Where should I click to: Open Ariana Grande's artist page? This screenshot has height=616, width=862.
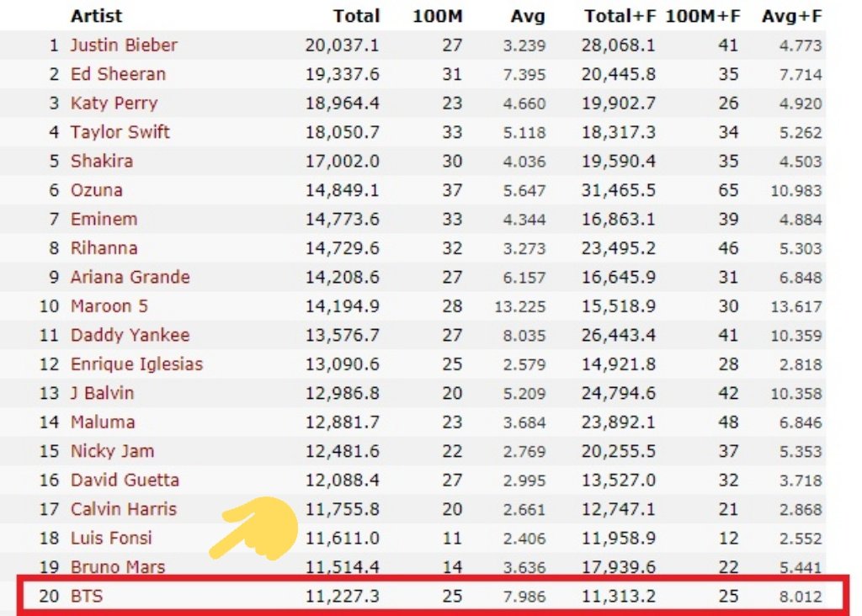point(130,277)
